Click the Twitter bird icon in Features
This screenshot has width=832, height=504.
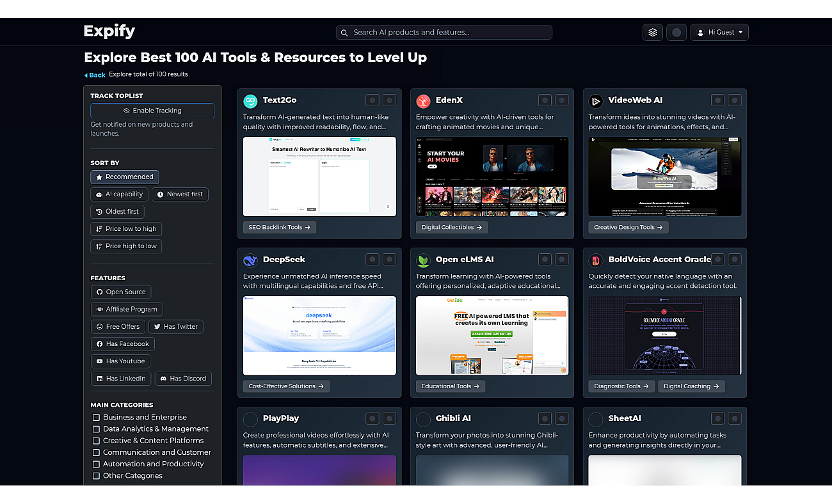tap(157, 327)
